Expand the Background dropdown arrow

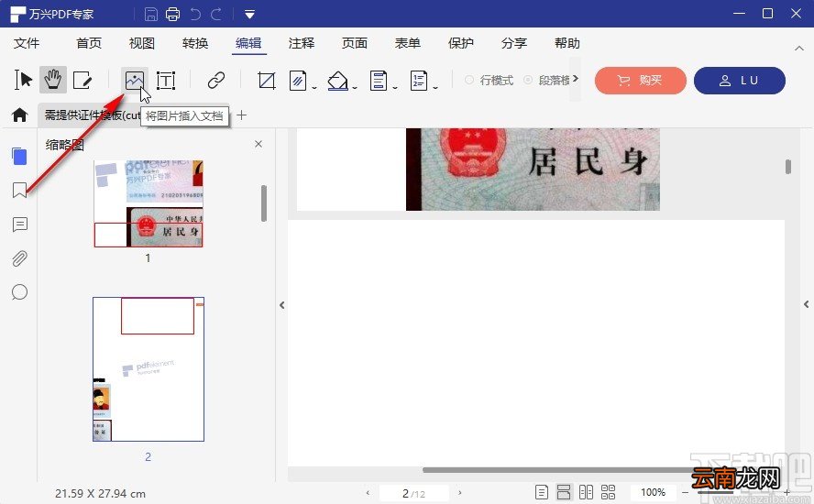pos(355,88)
